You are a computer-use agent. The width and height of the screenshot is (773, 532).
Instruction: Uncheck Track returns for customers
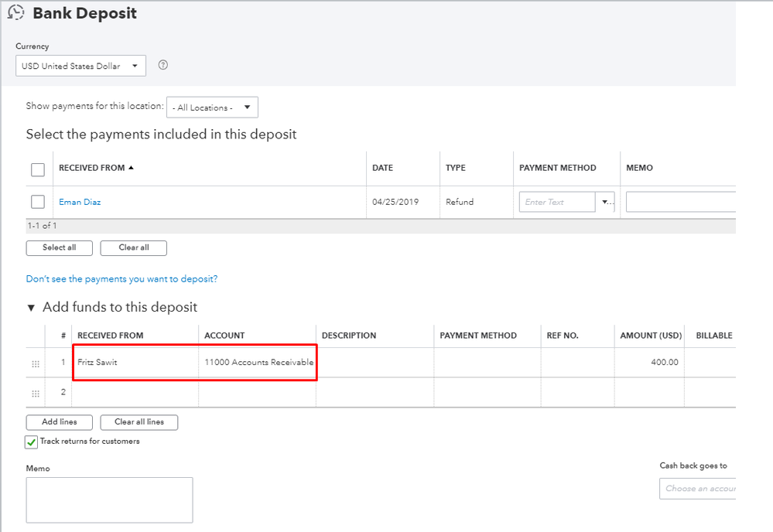click(x=32, y=442)
